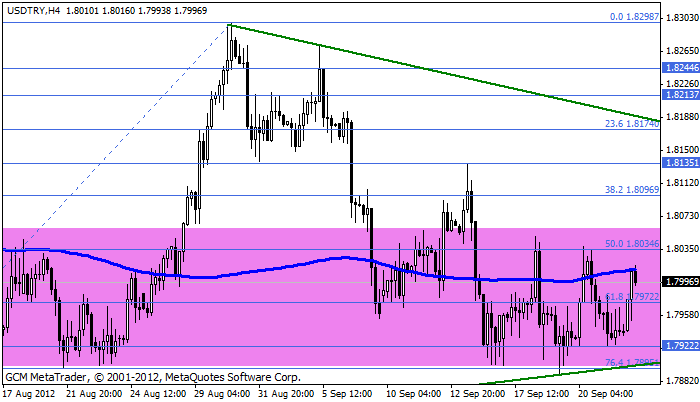The height and width of the screenshot is (402, 700).
Task: Click the 21 Aug 20:00 time axis label
Action: pyautogui.click(x=94, y=394)
